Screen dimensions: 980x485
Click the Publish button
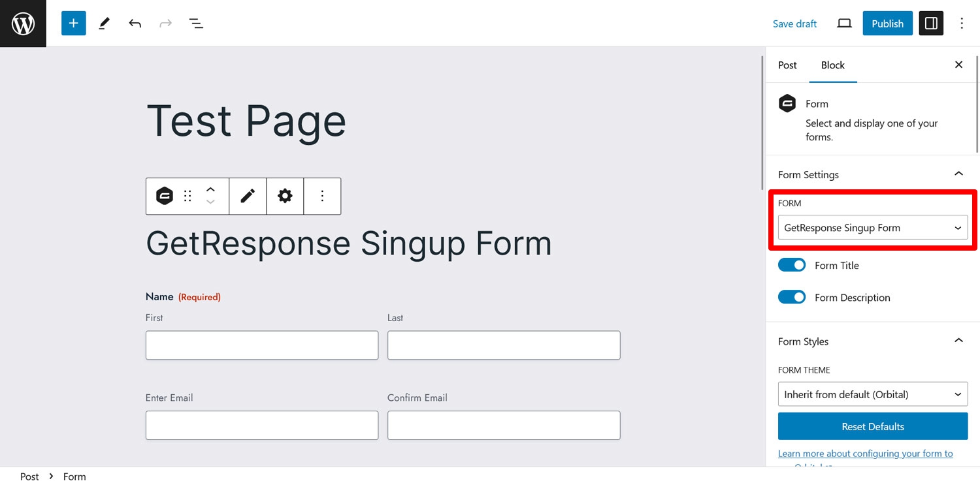(887, 23)
